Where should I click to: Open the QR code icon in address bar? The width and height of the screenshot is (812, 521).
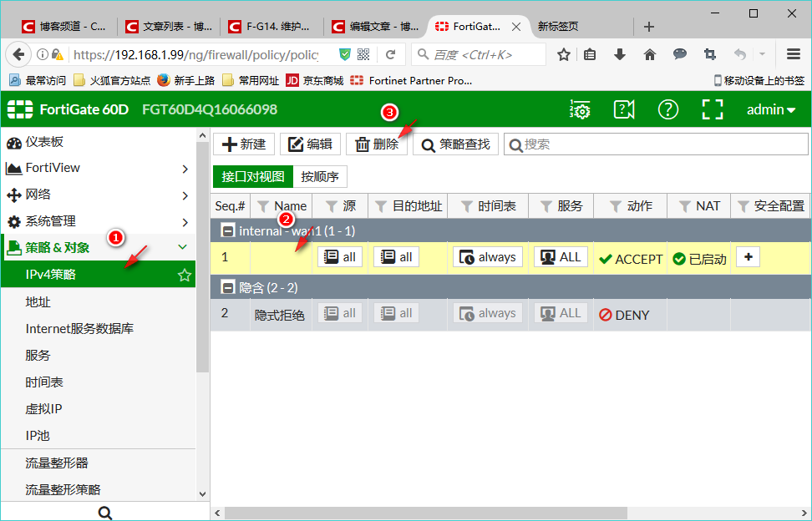click(363, 54)
